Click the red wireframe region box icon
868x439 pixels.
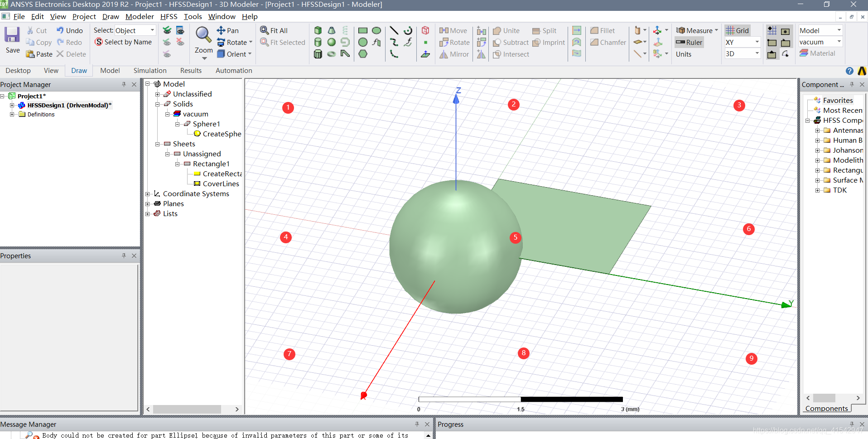pos(425,30)
